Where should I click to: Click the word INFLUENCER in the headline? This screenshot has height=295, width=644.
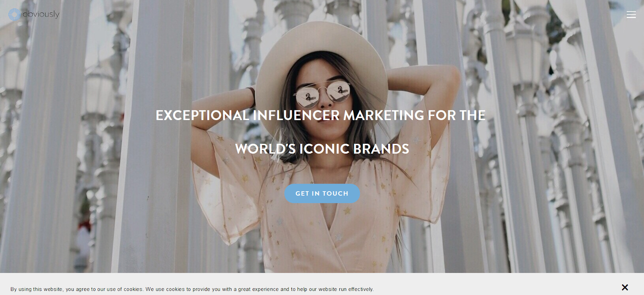tap(296, 116)
